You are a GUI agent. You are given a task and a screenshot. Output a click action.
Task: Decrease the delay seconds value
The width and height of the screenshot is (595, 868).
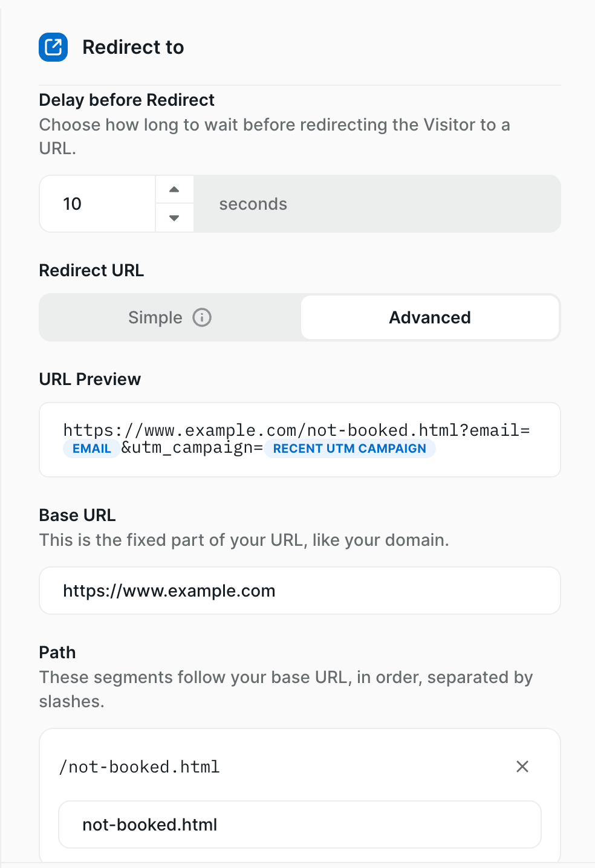(x=174, y=218)
